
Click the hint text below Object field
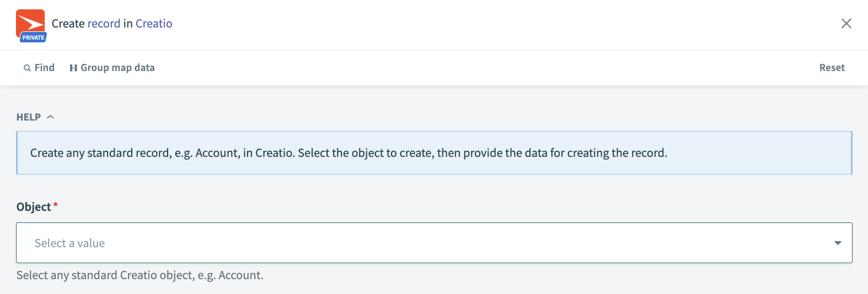click(140, 275)
